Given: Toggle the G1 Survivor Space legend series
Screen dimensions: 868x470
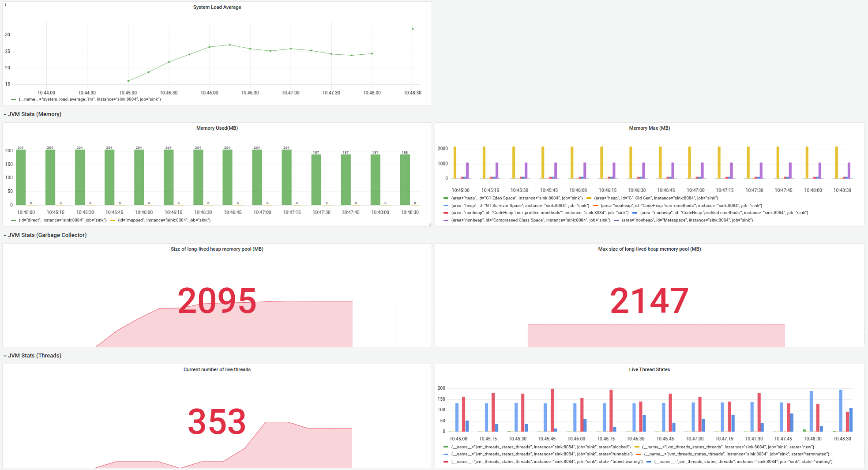Looking at the screenshot, I should pyautogui.click(x=520, y=206).
